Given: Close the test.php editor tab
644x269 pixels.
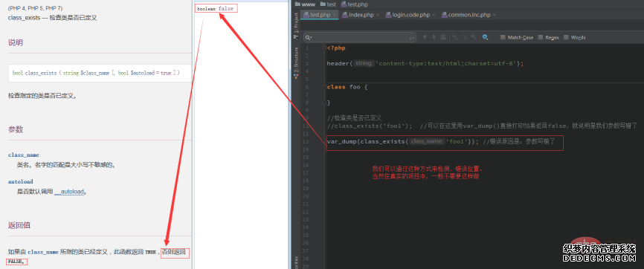Looking at the screenshot, I should pyautogui.click(x=335, y=15).
